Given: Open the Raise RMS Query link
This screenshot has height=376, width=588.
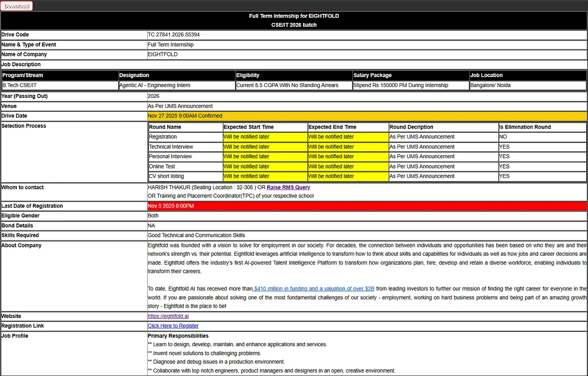Looking at the screenshot, I should pos(288,188).
